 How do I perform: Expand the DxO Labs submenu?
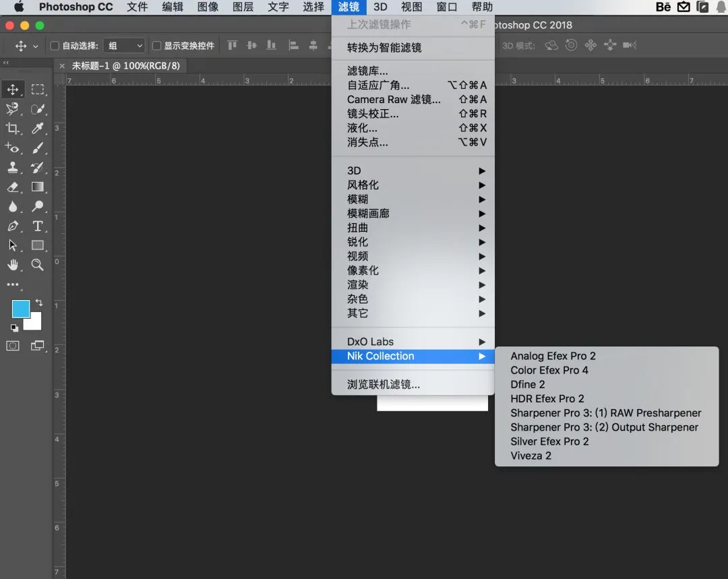[x=413, y=342]
